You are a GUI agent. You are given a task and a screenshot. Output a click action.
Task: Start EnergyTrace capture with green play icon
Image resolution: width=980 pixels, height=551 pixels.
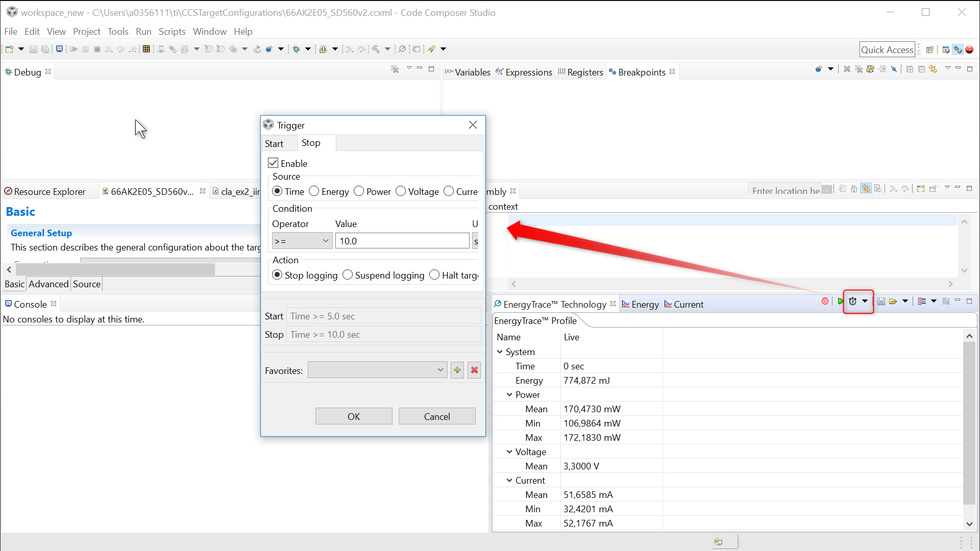[840, 301]
